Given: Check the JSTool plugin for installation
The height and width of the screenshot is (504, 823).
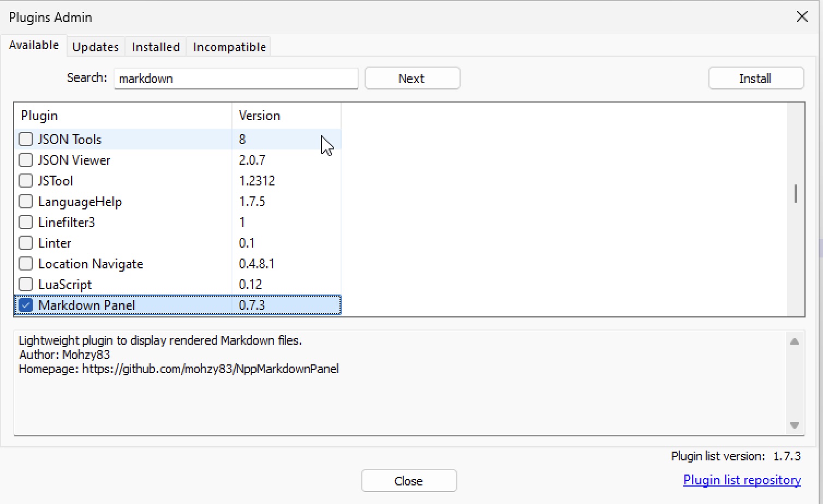Looking at the screenshot, I should pos(26,181).
